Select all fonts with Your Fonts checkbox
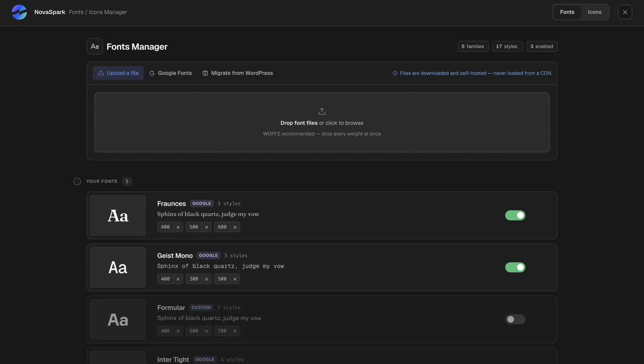Screen dimensions: 644x364 [77, 182]
